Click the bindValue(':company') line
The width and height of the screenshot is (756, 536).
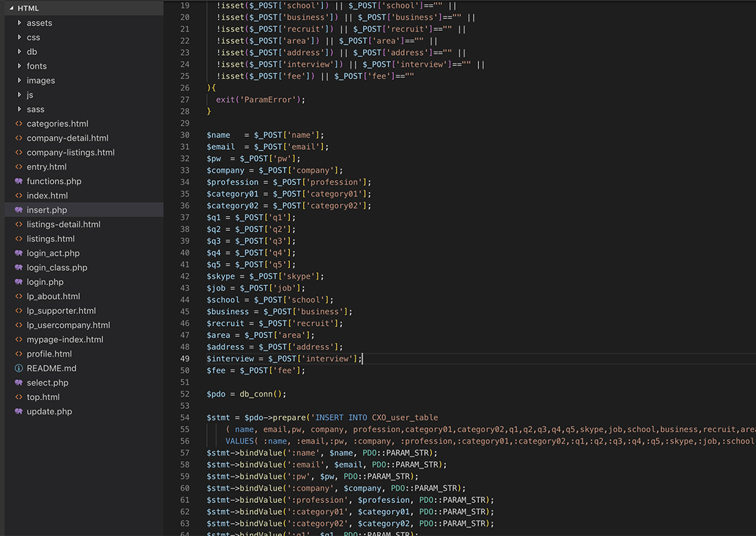tap(336, 489)
